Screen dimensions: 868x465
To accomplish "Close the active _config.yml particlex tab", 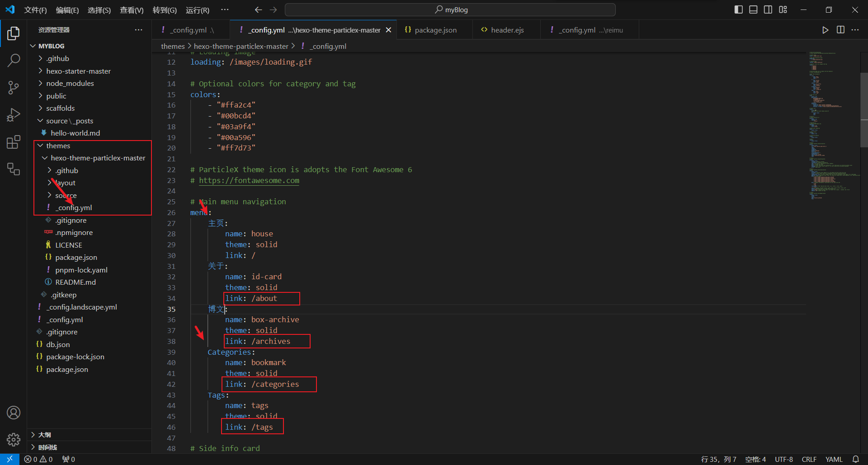I will coord(388,30).
